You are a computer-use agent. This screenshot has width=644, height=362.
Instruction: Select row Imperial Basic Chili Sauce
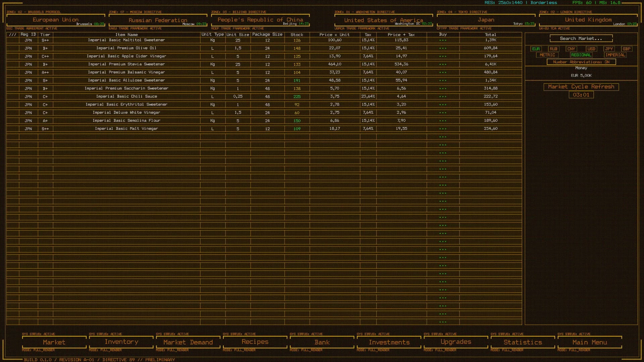coord(264,97)
